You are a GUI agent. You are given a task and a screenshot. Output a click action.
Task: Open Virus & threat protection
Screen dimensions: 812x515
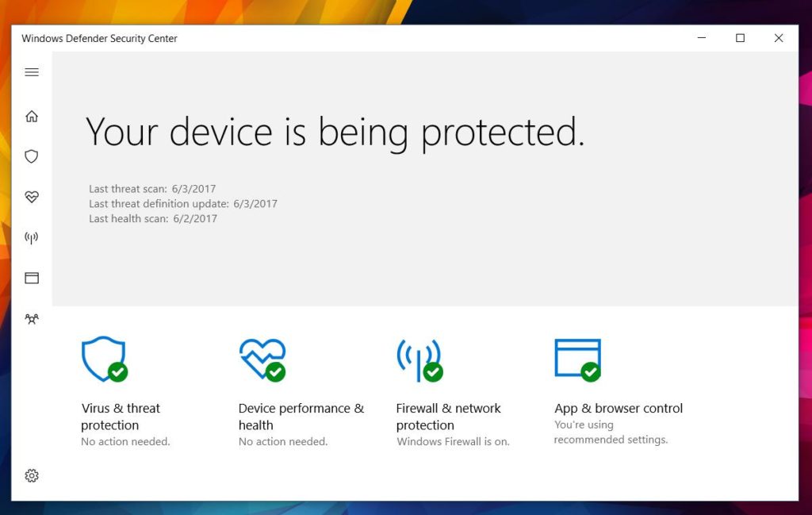click(121, 416)
